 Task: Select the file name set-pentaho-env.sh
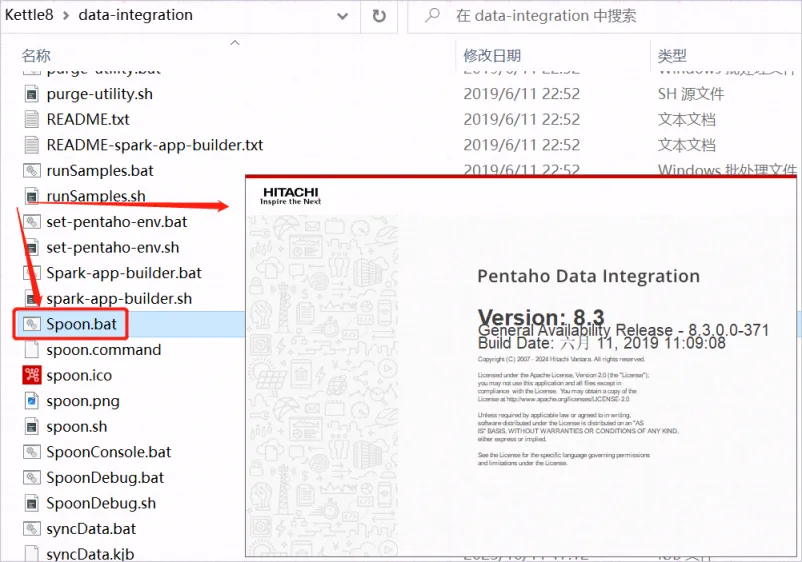[x=113, y=248]
